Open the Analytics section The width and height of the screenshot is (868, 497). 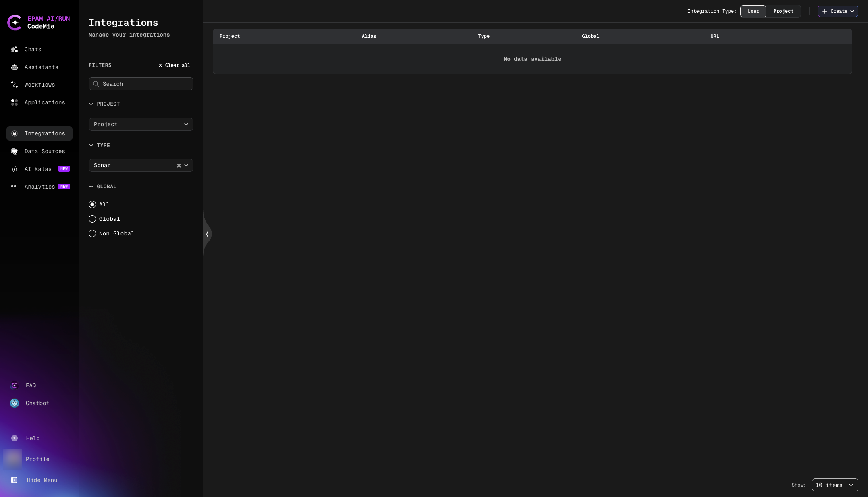(39, 187)
